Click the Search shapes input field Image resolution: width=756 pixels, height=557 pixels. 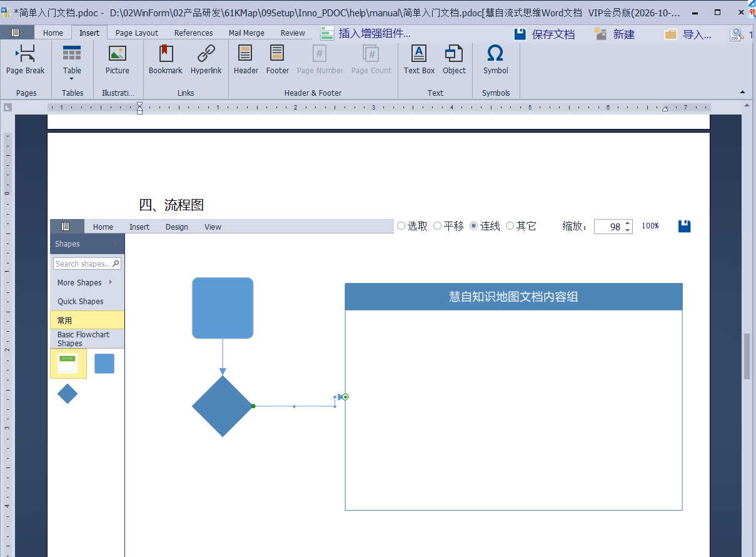pos(83,263)
